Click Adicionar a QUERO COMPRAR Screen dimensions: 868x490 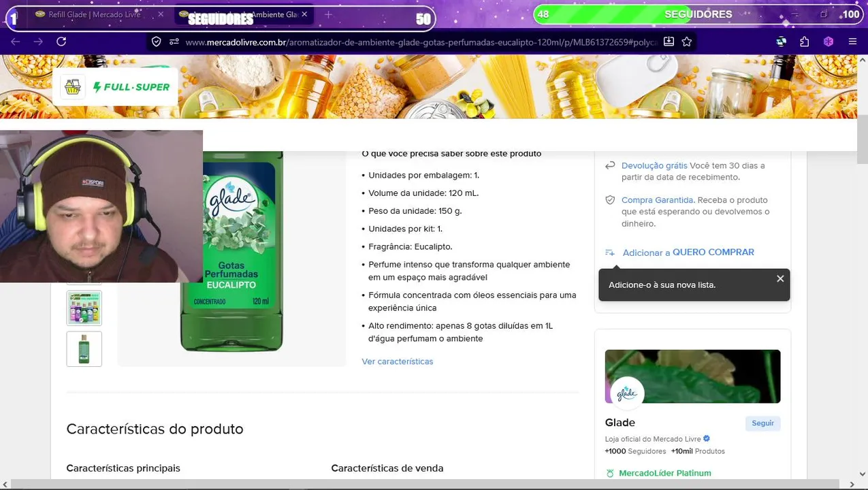click(x=688, y=252)
